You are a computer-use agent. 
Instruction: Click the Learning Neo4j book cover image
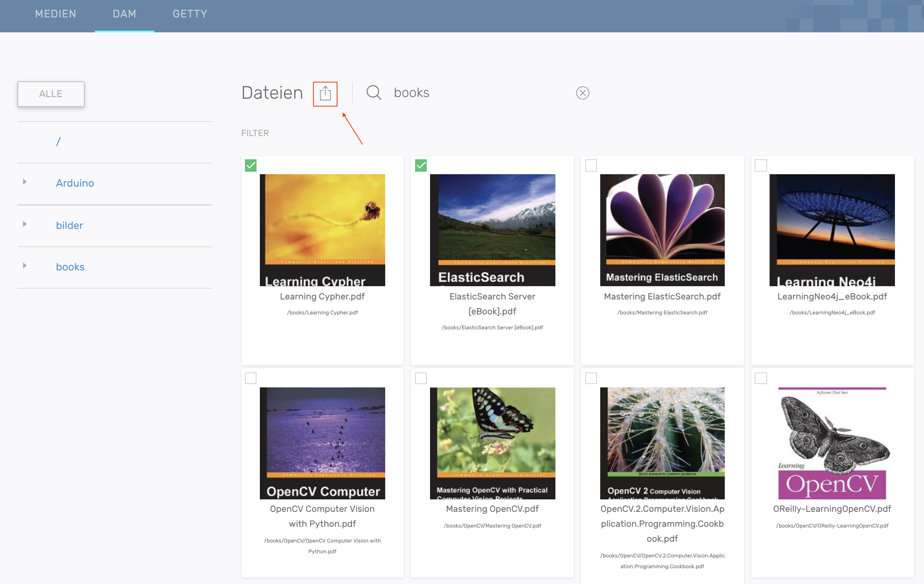(x=832, y=230)
